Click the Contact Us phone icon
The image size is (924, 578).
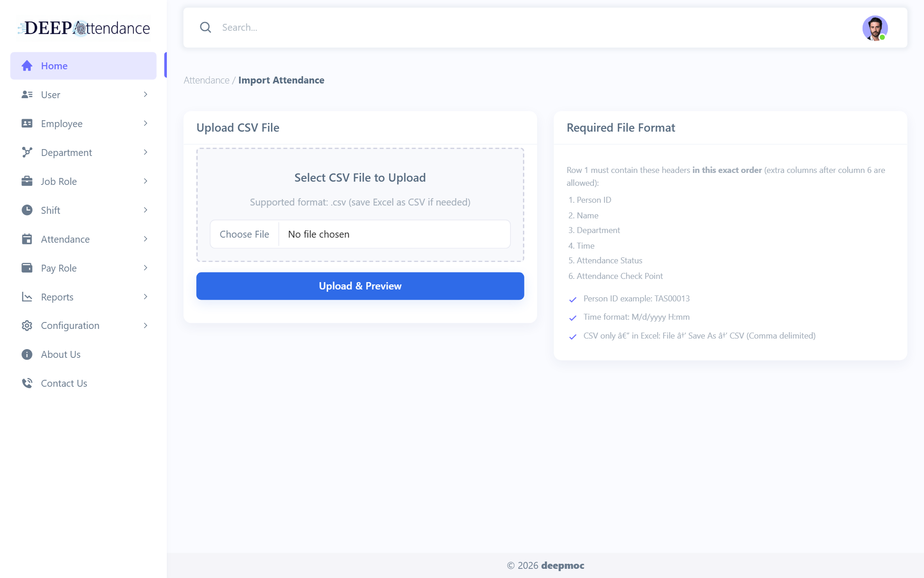(x=27, y=383)
